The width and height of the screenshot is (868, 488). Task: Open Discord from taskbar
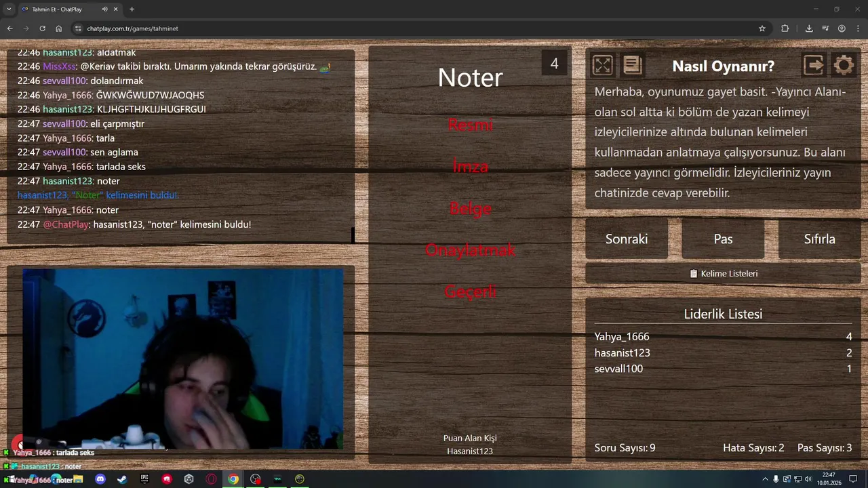pyautogui.click(x=100, y=479)
